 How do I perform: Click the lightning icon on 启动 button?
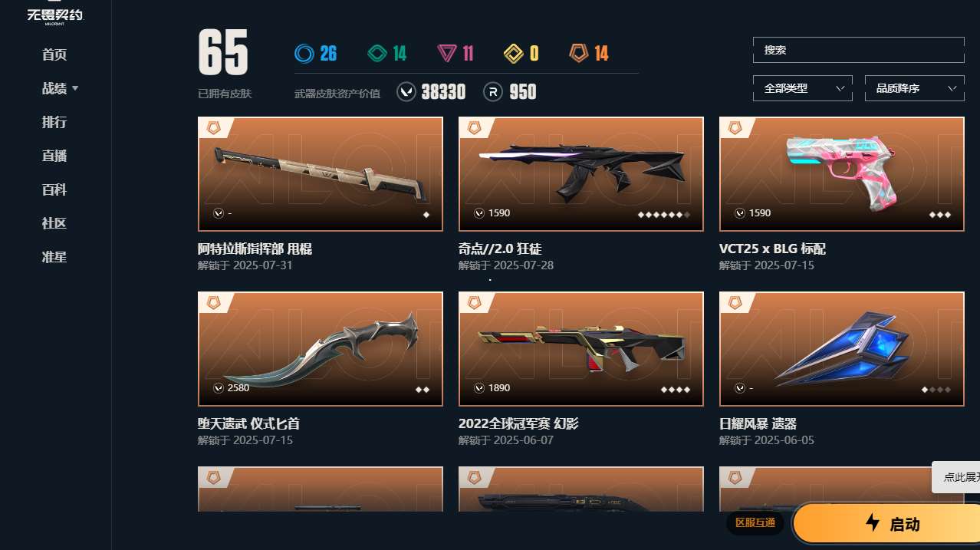tap(873, 523)
